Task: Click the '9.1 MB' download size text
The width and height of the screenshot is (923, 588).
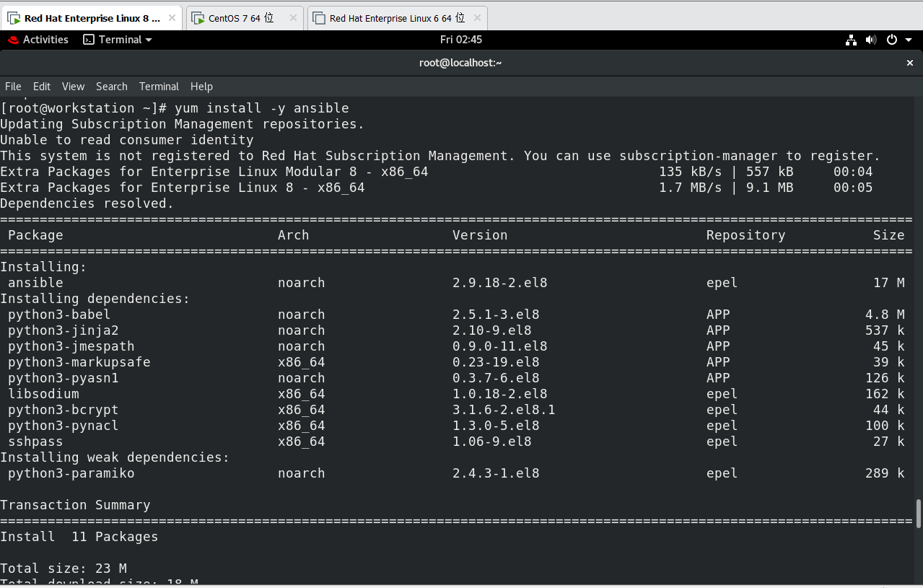Action: [x=769, y=188]
